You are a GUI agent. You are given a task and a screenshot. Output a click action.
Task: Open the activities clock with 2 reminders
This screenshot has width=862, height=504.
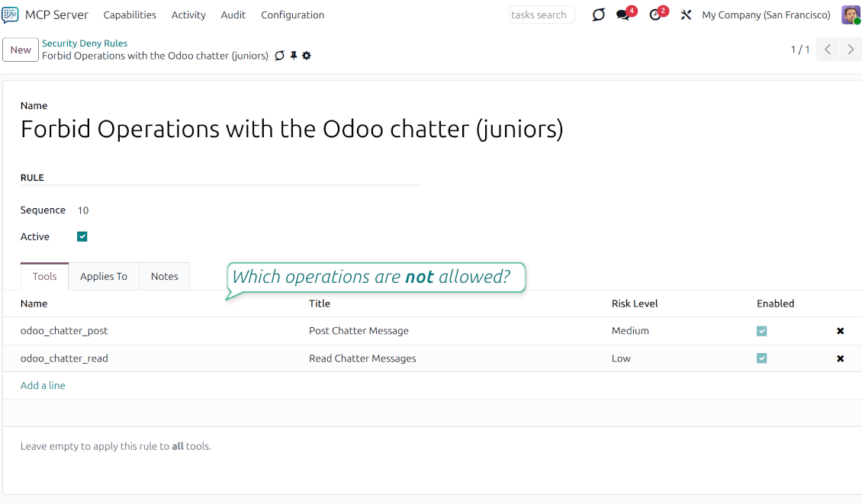coord(655,14)
